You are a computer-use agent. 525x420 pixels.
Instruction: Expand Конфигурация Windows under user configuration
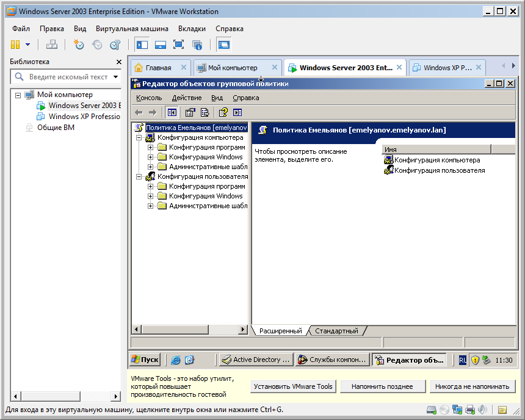pos(150,197)
